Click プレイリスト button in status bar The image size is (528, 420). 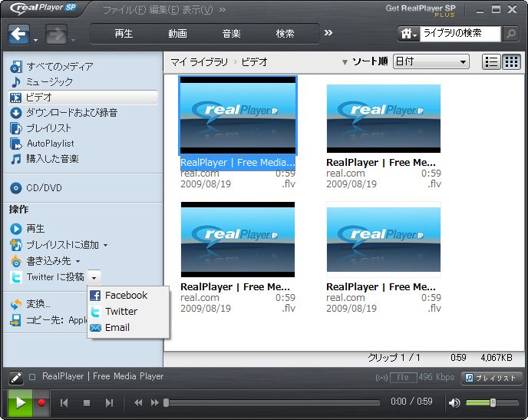click(x=491, y=378)
